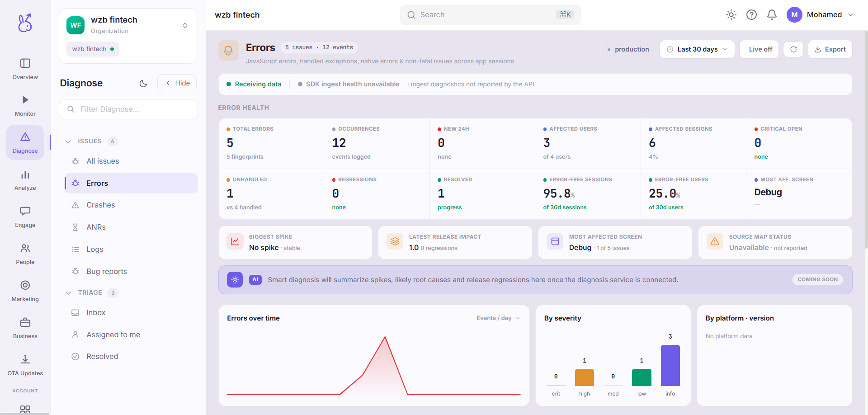Click the Source Map Status card
Screen dimensions: 868x415
(775, 243)
